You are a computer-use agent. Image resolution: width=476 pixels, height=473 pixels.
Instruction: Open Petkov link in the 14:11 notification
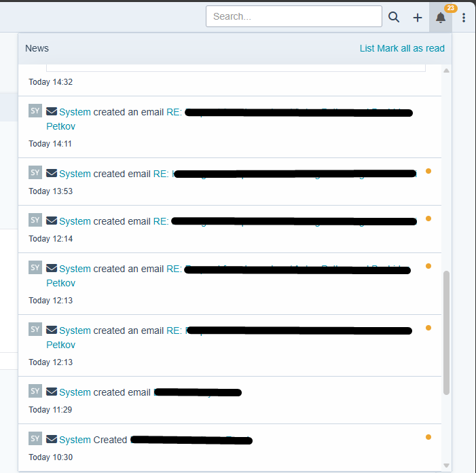click(x=60, y=126)
